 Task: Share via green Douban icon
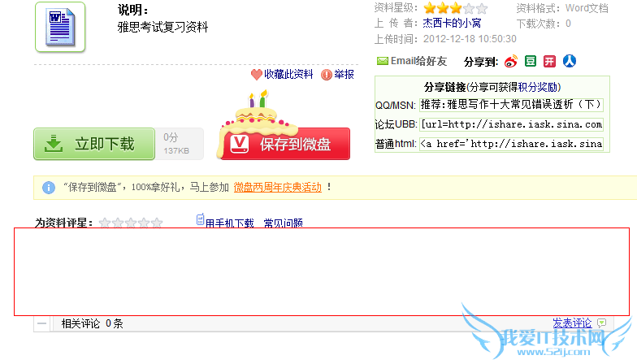click(x=530, y=61)
